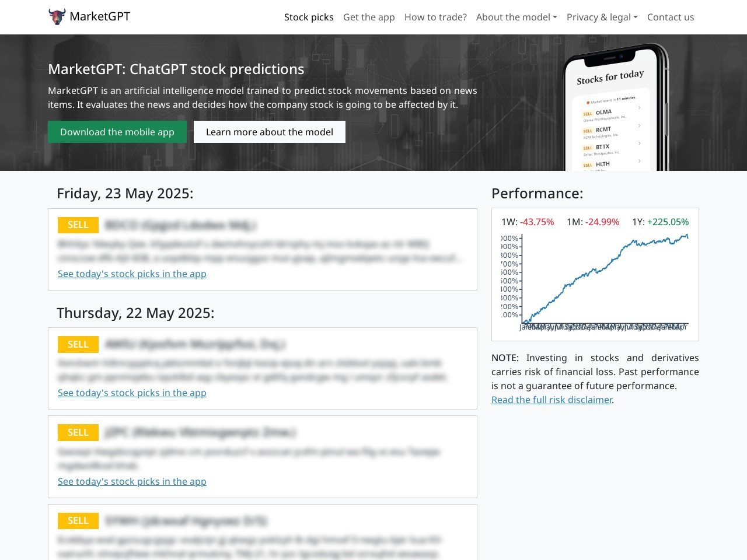Viewport: 747px width, 560px height.
Task: Go to How to trade? page
Action: tap(435, 17)
